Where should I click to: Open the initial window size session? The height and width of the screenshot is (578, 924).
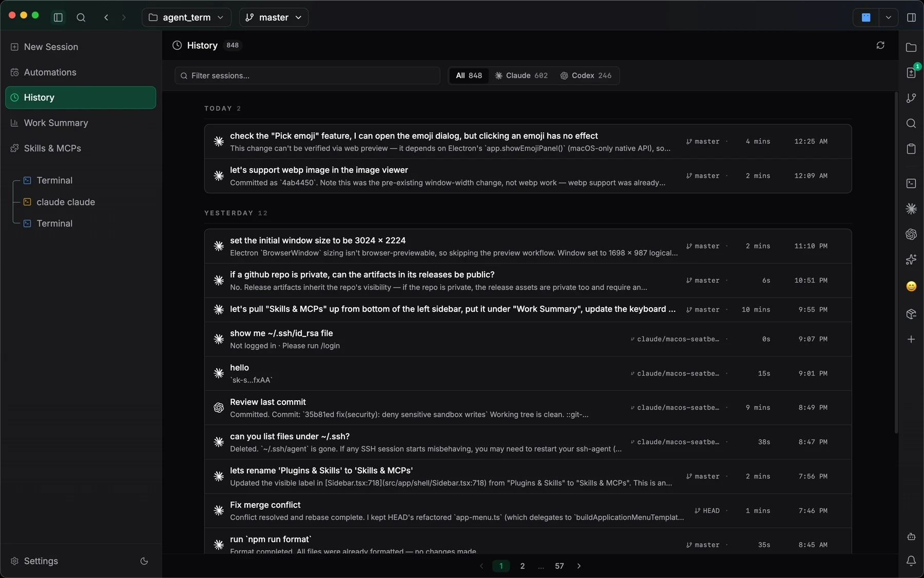click(528, 247)
